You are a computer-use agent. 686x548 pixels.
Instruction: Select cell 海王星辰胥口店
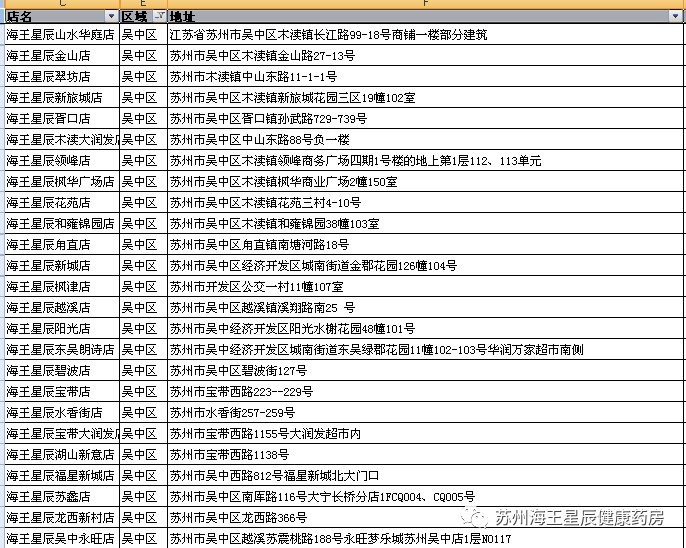(62, 119)
